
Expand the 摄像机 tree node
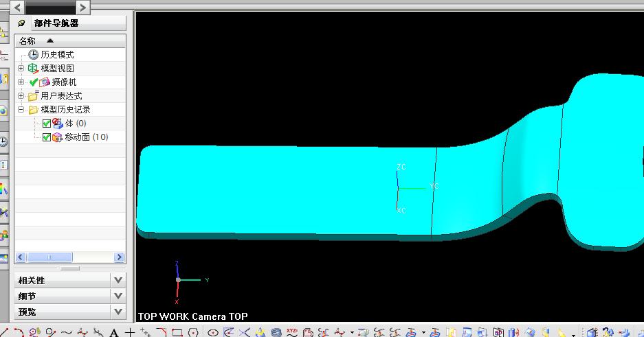point(21,82)
